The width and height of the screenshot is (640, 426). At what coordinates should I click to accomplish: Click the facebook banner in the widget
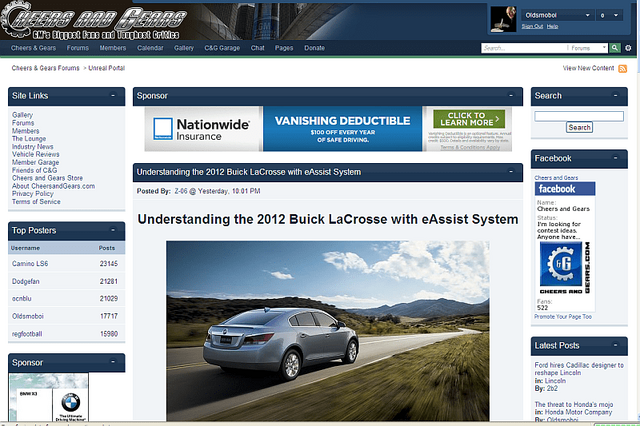[565, 189]
